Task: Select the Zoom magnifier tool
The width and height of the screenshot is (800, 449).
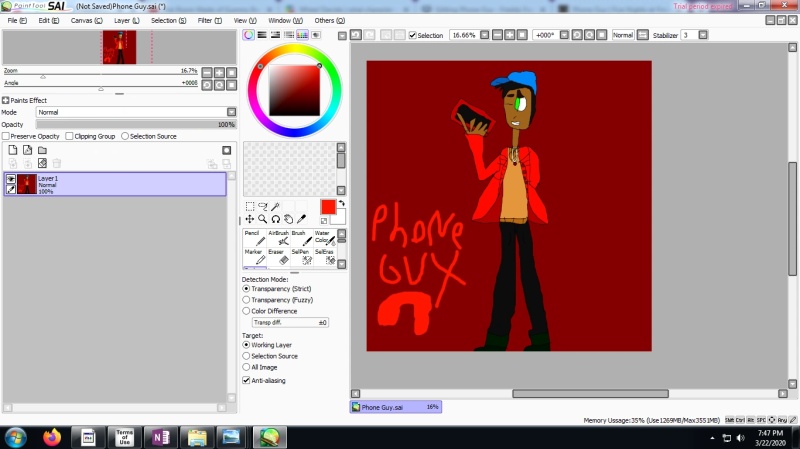Action: 263,219
